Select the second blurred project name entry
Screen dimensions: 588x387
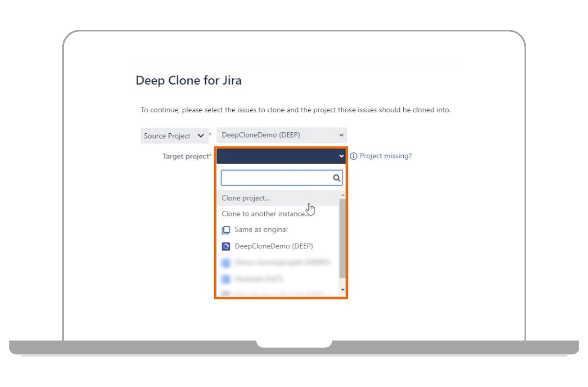click(x=259, y=279)
